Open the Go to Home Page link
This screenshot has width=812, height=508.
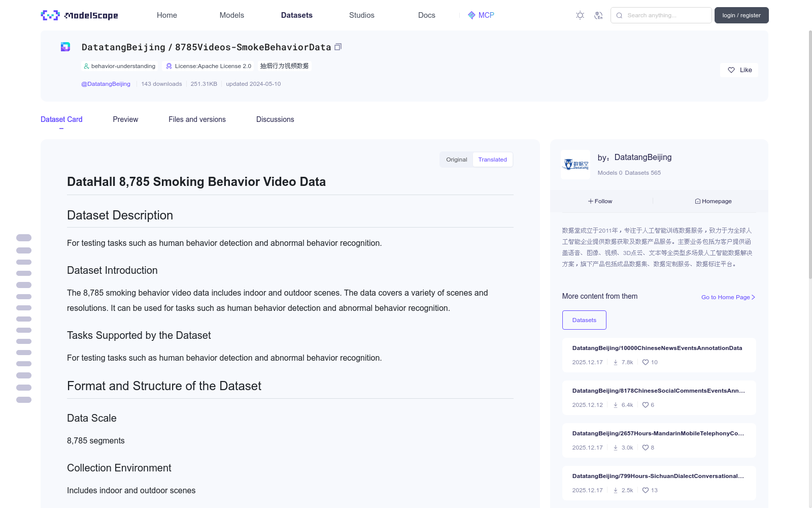pyautogui.click(x=728, y=297)
